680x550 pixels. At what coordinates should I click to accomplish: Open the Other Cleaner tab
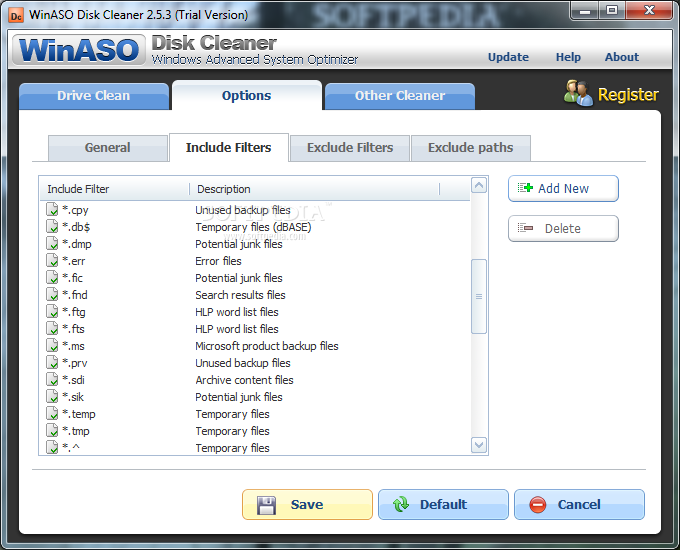tap(400, 96)
